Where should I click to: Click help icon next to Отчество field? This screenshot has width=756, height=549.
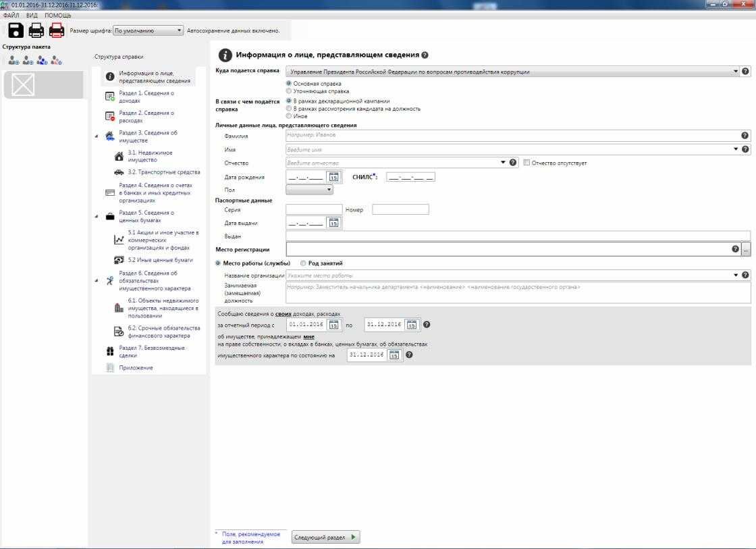[513, 163]
